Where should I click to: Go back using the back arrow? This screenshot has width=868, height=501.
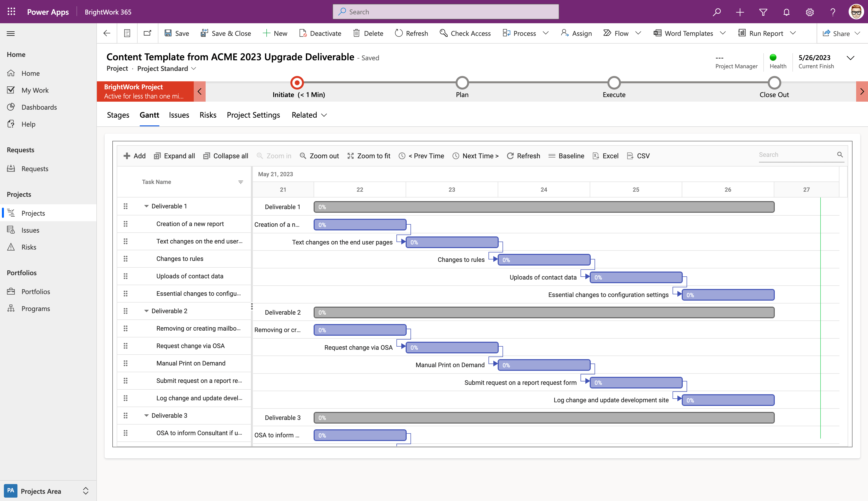pos(107,33)
